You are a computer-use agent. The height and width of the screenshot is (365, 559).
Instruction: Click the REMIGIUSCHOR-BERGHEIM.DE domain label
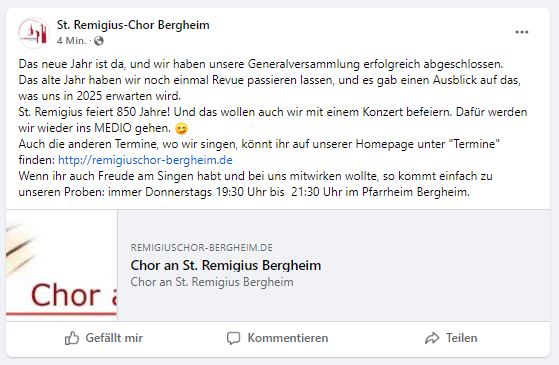pos(201,248)
